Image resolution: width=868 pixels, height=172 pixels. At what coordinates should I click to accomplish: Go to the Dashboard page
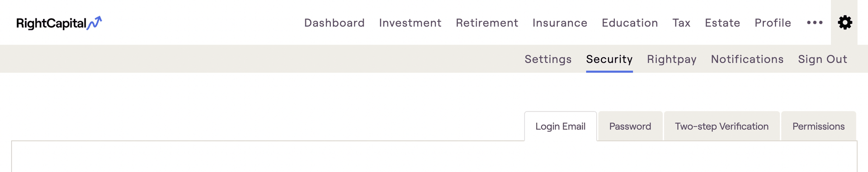(334, 23)
